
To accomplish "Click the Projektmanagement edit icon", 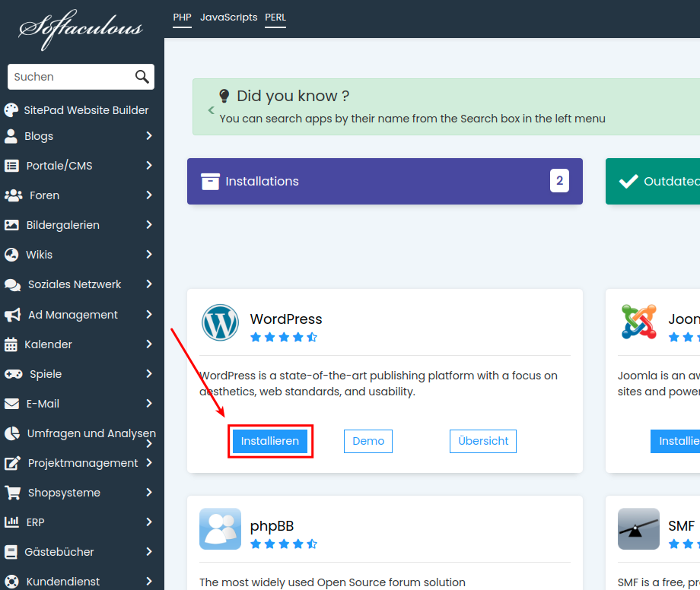I will (12, 463).
